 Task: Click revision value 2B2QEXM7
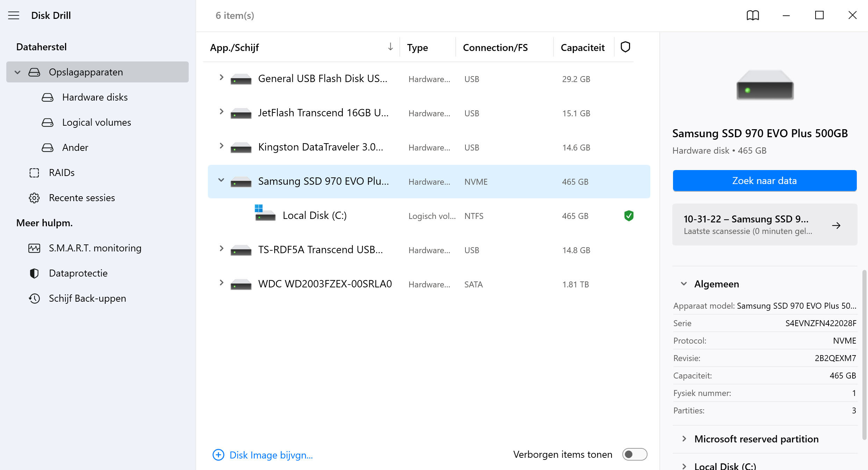coord(835,358)
